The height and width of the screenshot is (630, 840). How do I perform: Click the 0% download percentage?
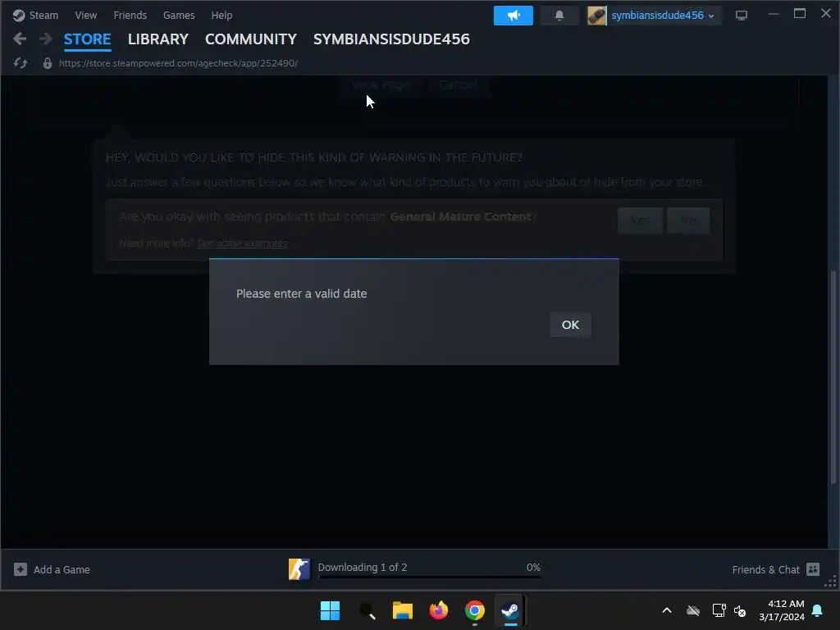pyautogui.click(x=533, y=568)
